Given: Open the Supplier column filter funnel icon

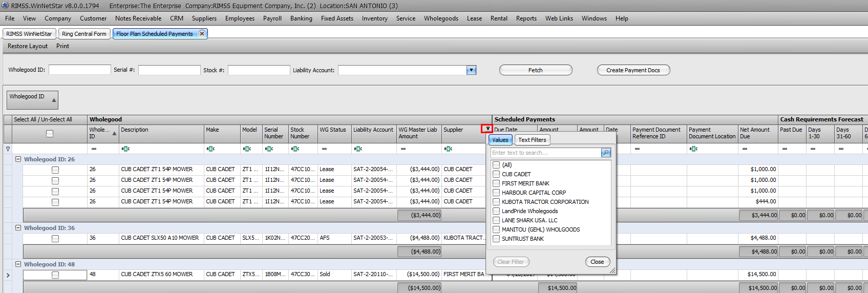Looking at the screenshot, I should point(488,129).
